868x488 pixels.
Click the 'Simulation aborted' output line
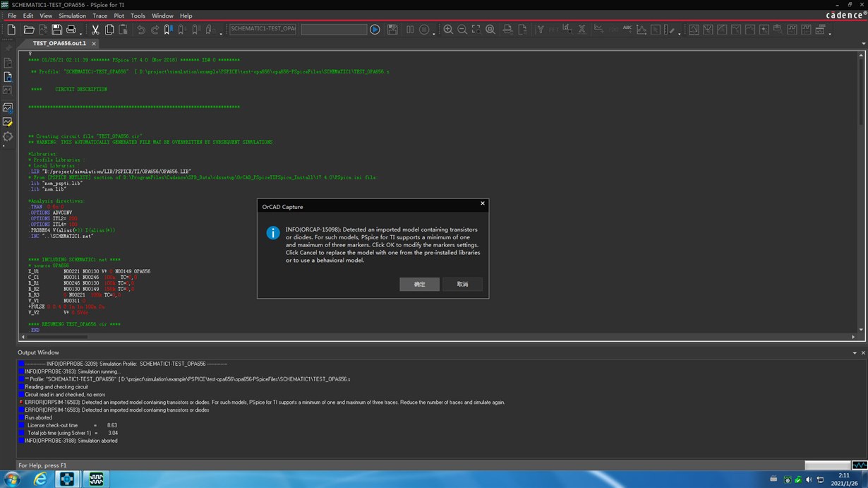pos(71,441)
